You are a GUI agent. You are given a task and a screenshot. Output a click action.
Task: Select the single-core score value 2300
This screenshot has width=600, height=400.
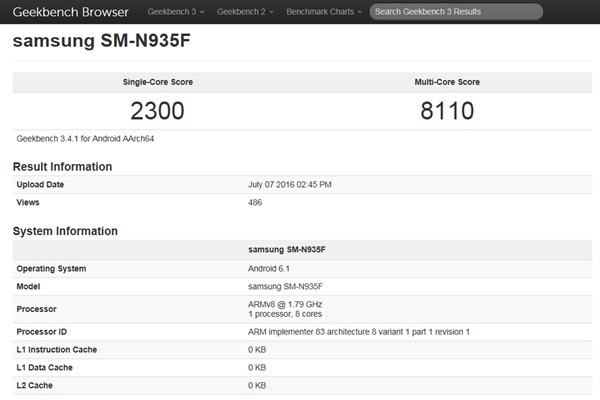click(x=157, y=111)
